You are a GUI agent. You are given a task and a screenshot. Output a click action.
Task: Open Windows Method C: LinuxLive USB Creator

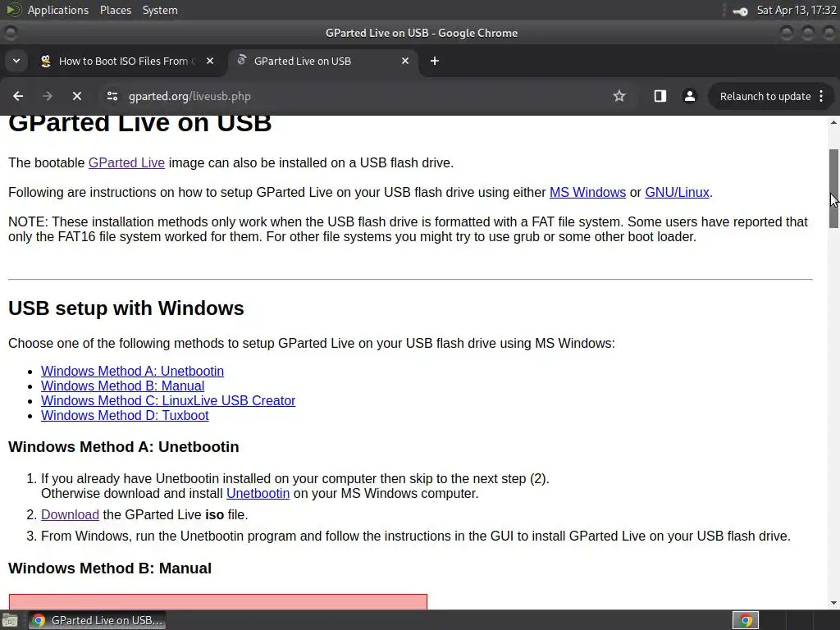point(168,400)
